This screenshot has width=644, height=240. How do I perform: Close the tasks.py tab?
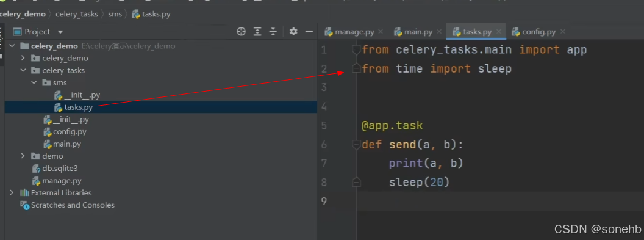click(x=499, y=32)
